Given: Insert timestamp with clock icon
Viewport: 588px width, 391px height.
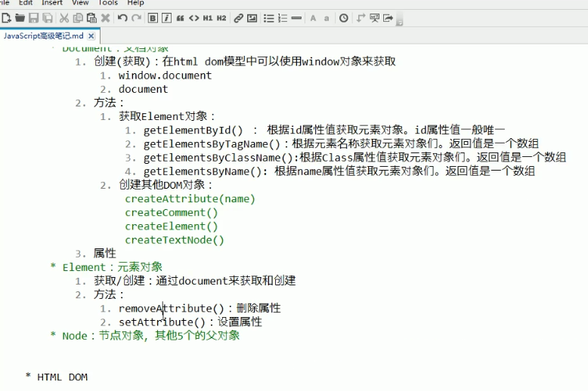Looking at the screenshot, I should pyautogui.click(x=343, y=17).
